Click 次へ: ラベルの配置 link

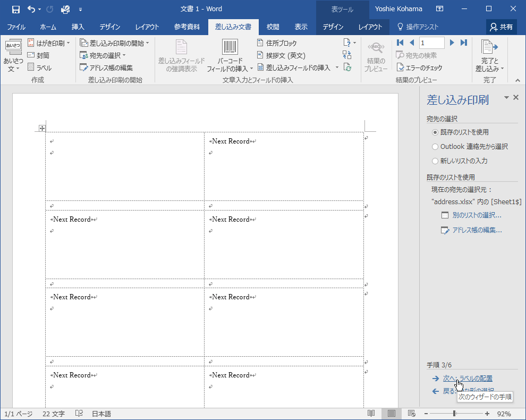coord(468,379)
